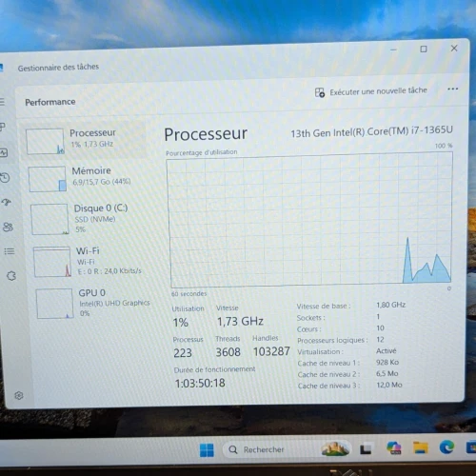Screen dimensions: 476x476
Task: Click the castle search highlight icon
Action: point(335,448)
